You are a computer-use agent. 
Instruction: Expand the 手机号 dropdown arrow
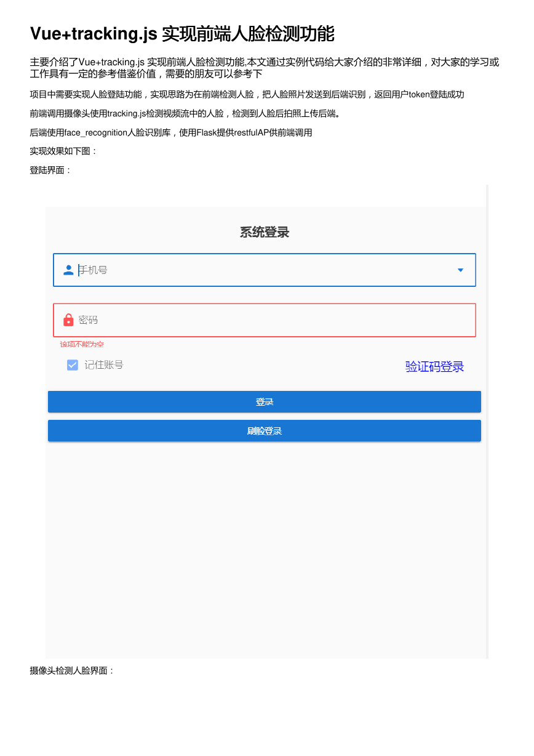[460, 270]
